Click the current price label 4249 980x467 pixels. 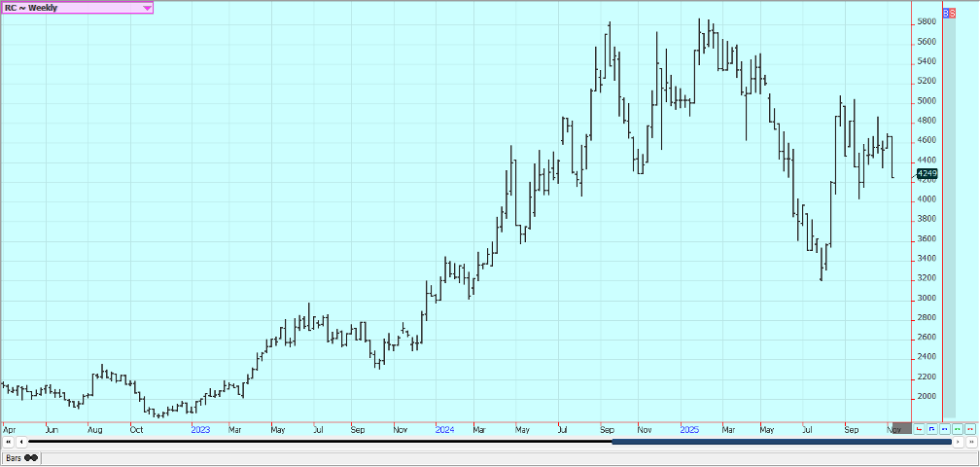[x=926, y=175]
